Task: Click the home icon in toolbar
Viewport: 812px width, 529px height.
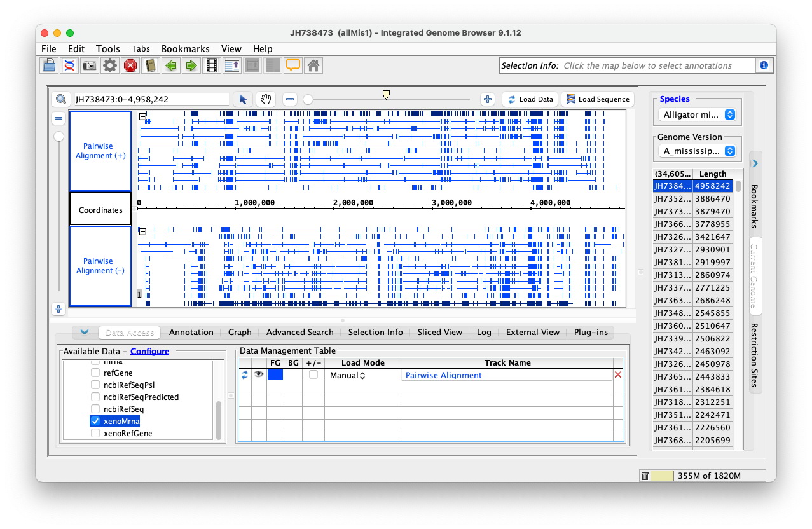Action: [x=312, y=65]
